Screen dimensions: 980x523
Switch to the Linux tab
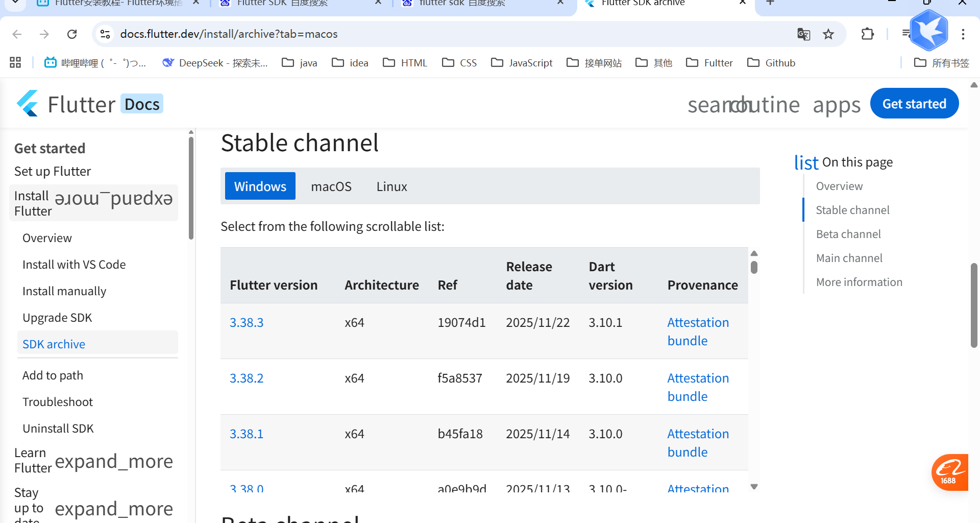(x=391, y=186)
